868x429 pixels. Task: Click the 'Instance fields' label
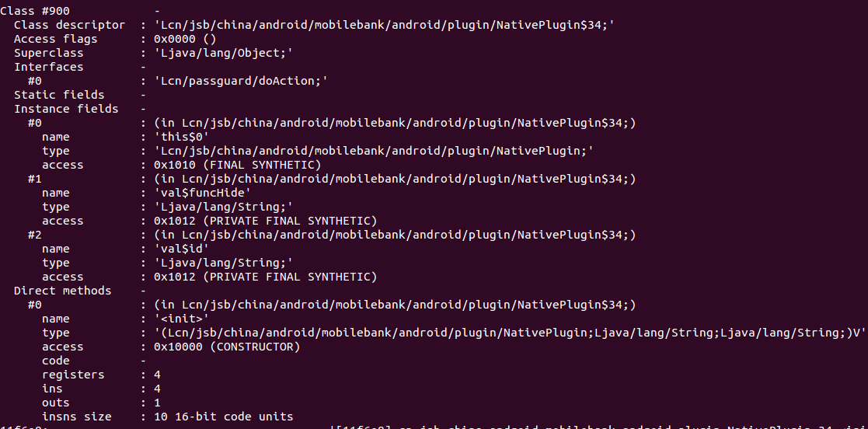[x=66, y=109]
